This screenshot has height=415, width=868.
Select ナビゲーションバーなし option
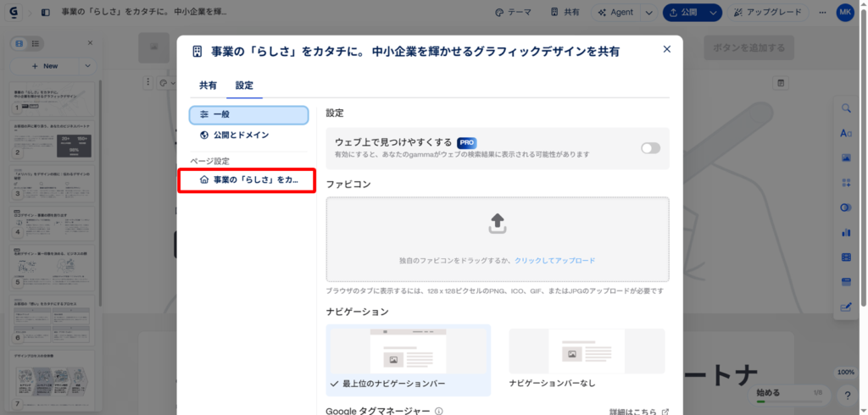point(587,360)
